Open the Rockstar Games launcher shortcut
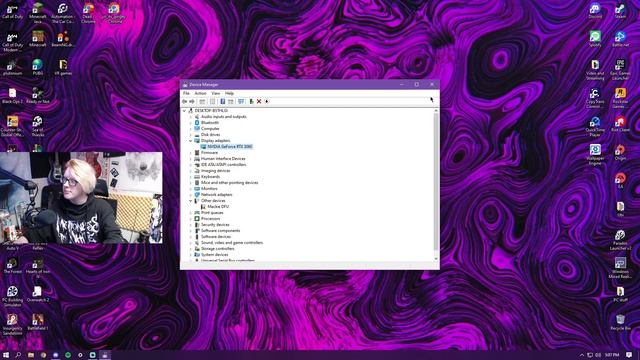 point(620,98)
